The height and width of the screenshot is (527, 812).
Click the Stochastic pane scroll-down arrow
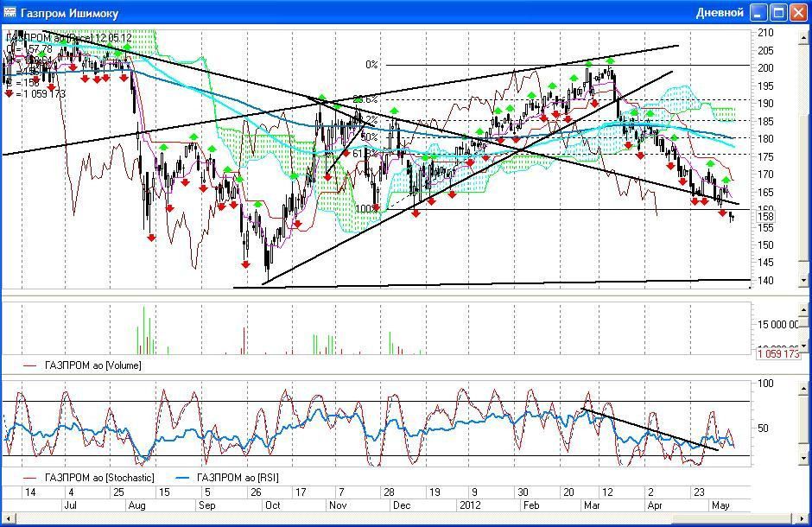(803, 458)
